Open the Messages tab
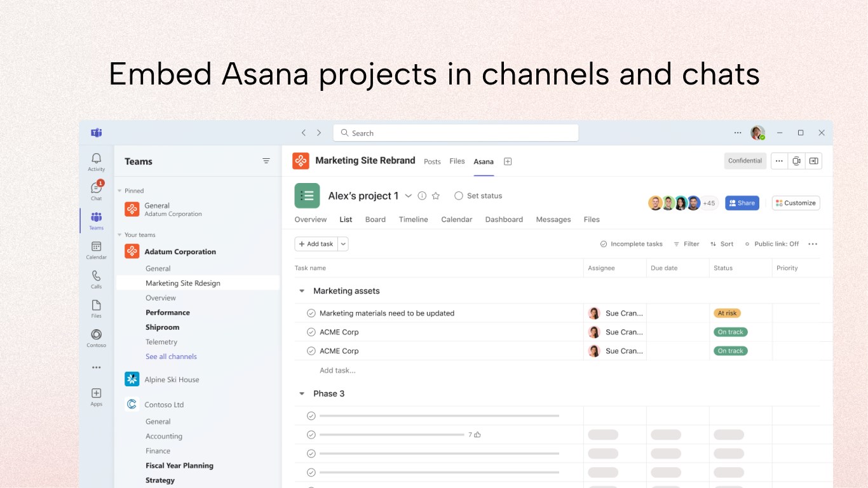 (553, 219)
